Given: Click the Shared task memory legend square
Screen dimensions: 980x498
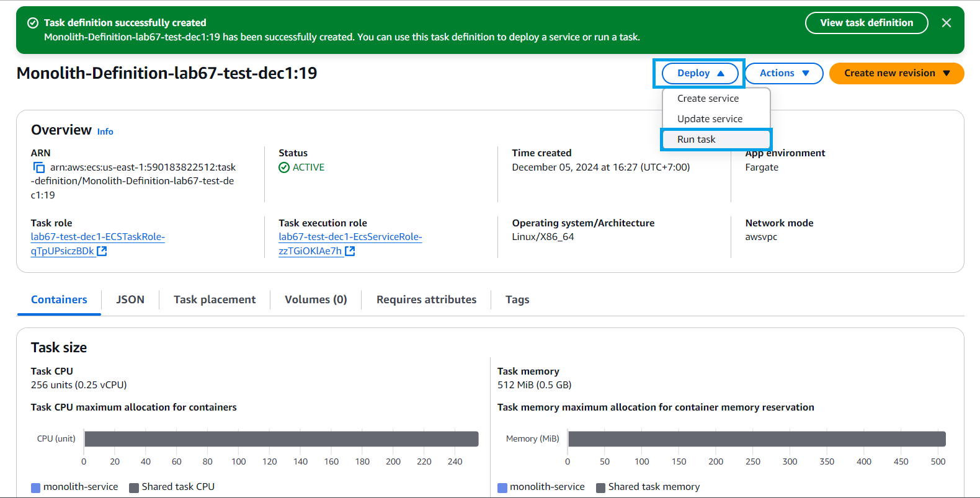Looking at the screenshot, I should point(600,487).
